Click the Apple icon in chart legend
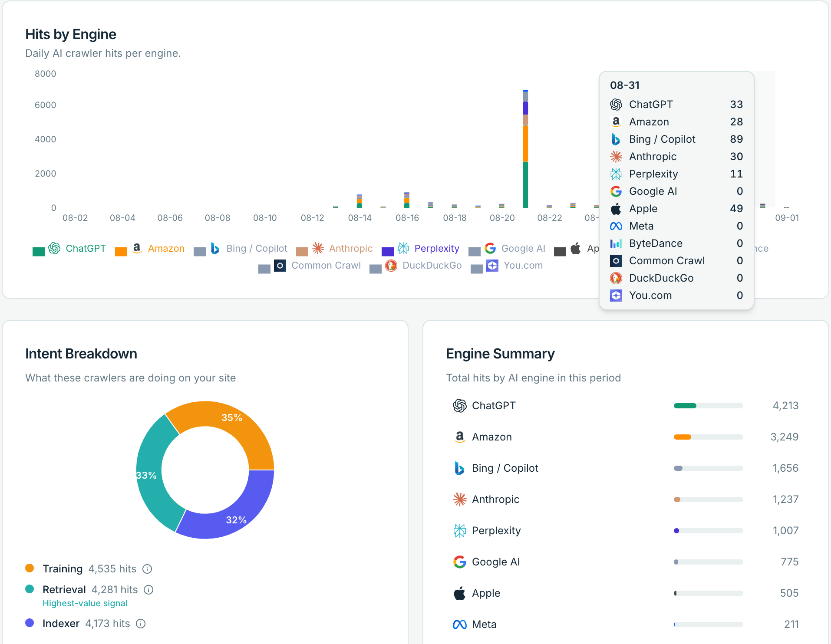831x644 pixels. click(576, 249)
